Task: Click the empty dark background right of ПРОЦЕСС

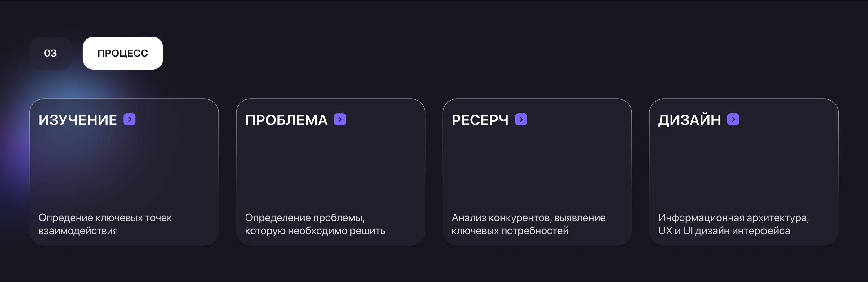Action: point(472,53)
